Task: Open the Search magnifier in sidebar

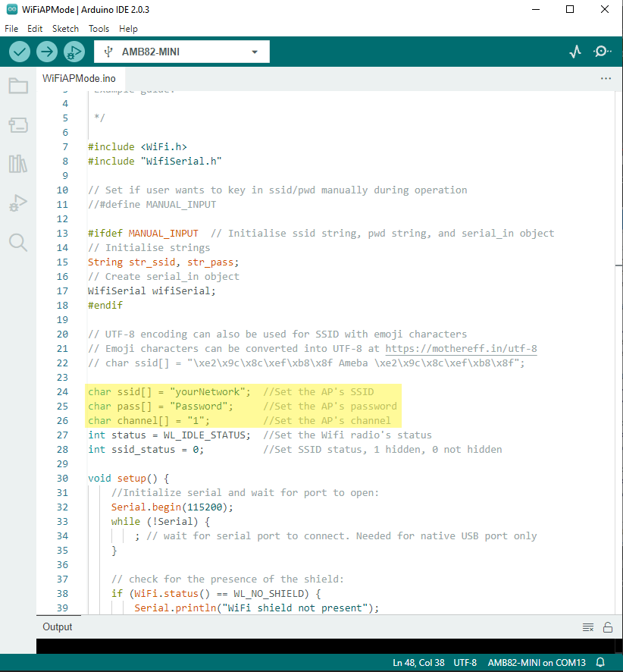Action: click(x=18, y=243)
